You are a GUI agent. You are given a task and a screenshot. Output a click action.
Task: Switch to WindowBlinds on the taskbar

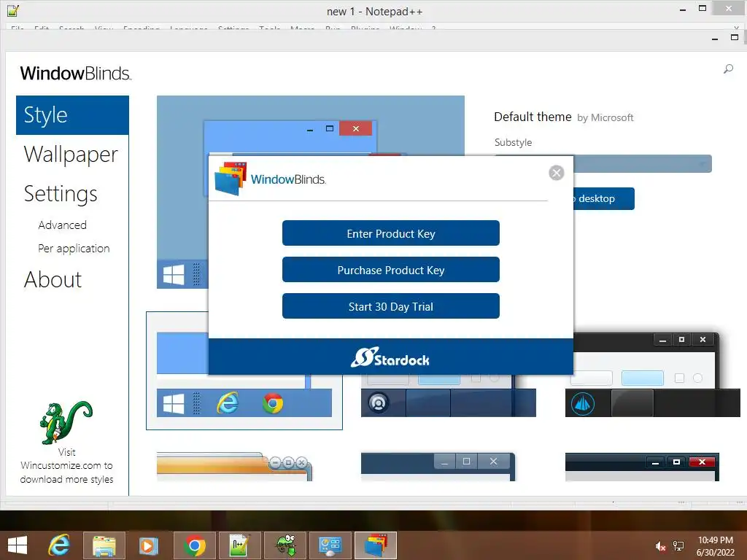(x=376, y=545)
